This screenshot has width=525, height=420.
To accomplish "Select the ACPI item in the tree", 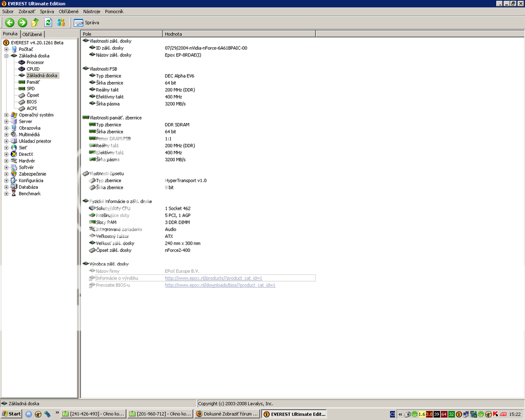I will [32, 109].
